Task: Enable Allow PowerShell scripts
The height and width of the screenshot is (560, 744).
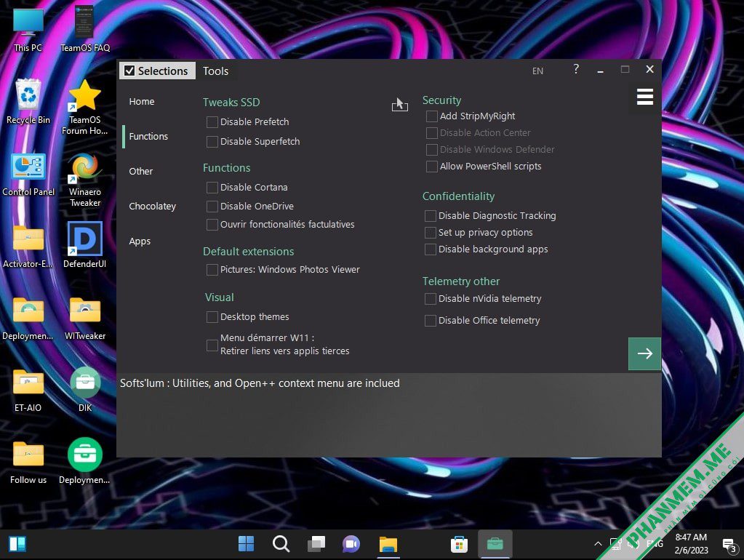Action: pyautogui.click(x=432, y=167)
